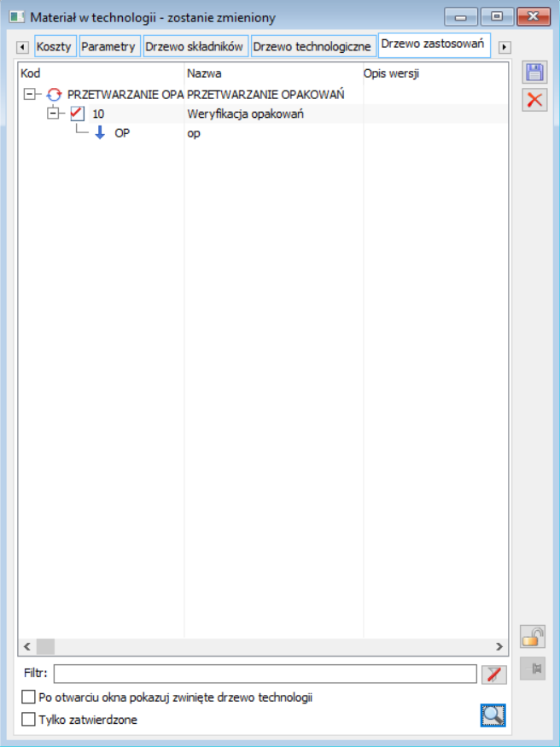Click the window title bar app icon
The height and width of the screenshot is (747, 560).
pos(17,18)
